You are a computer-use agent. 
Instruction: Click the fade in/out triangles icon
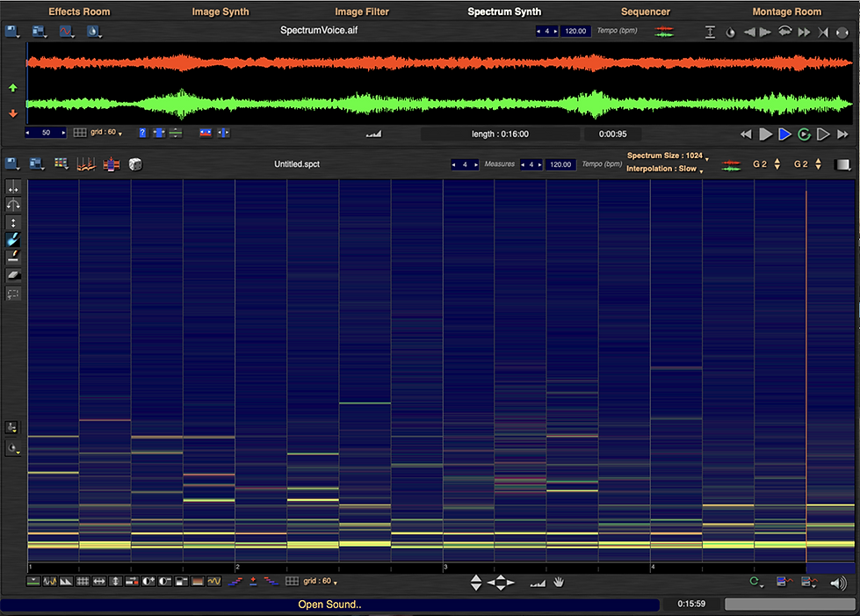coord(757,32)
